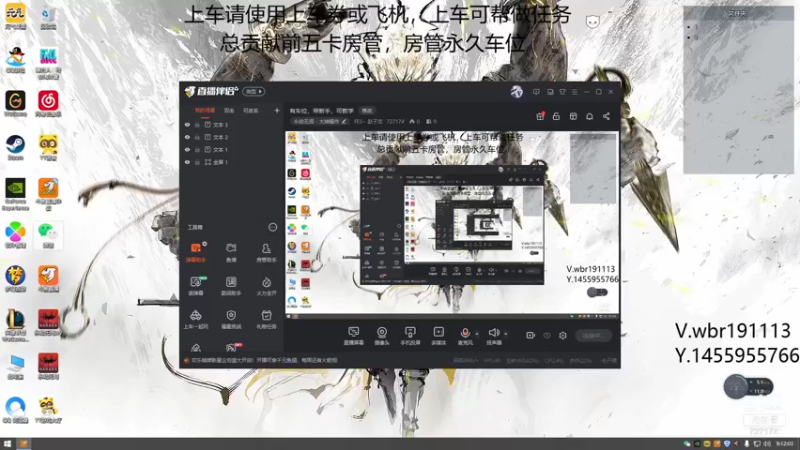Viewport: 800px width, 450px height.
Task: Select the 文本 3 source row
Action: point(232,124)
